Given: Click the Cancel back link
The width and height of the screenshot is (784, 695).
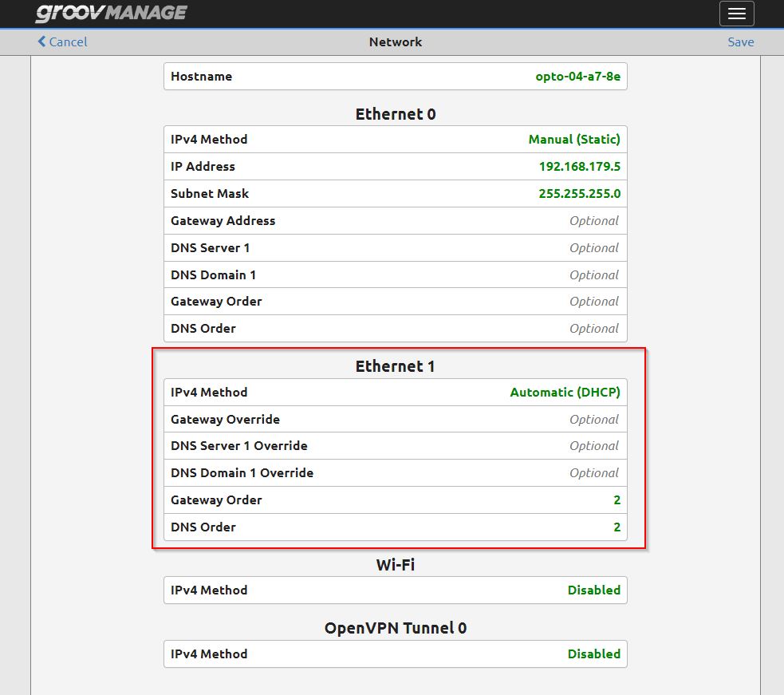Looking at the screenshot, I should coord(62,42).
